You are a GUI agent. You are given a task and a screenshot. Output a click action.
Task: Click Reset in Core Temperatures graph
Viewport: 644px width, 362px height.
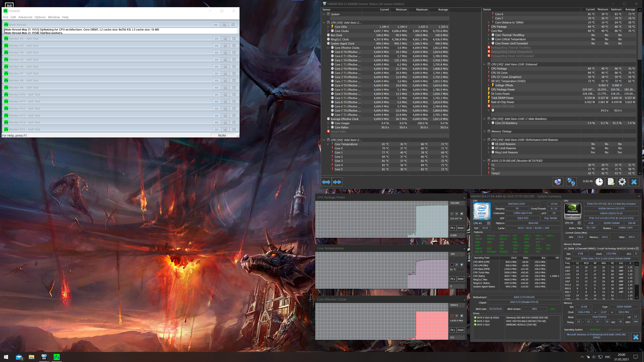pyautogui.click(x=461, y=279)
